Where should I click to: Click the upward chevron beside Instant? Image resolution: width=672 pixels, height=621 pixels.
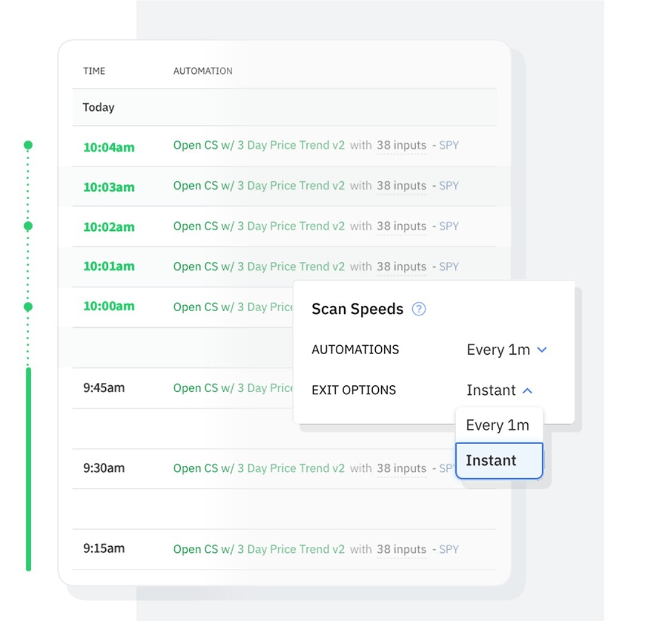527,390
